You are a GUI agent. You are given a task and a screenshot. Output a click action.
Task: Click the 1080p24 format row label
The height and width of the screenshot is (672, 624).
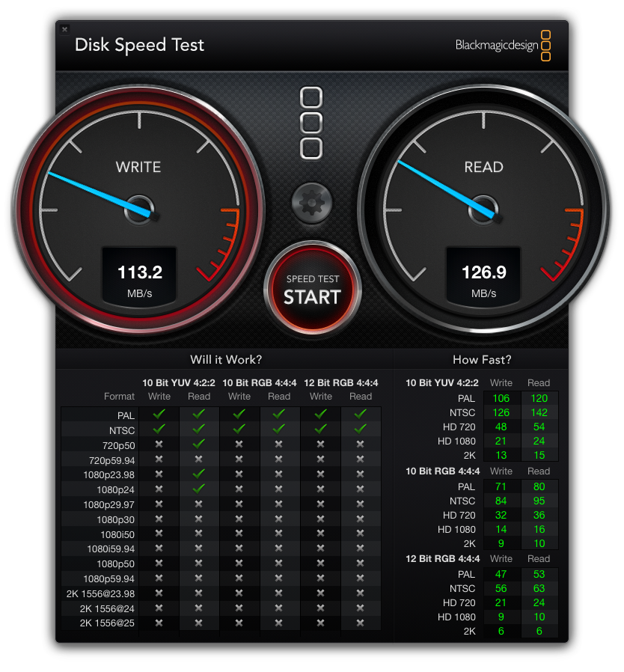pos(116,490)
